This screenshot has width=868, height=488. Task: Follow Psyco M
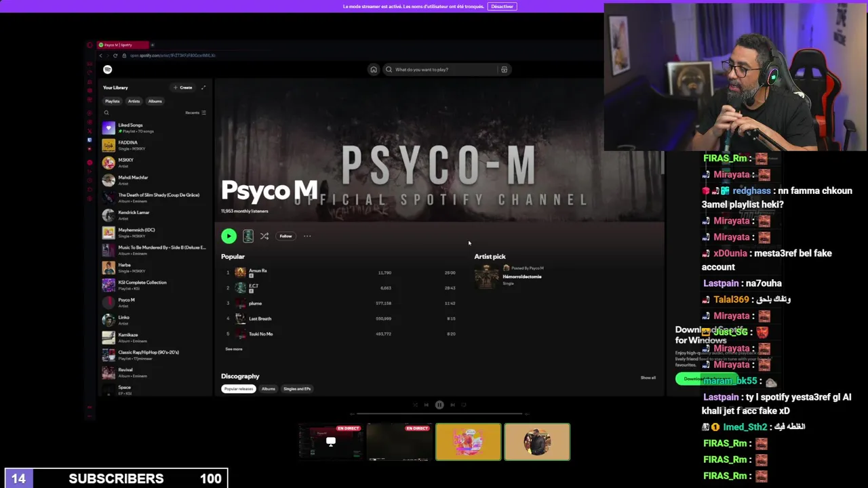285,236
